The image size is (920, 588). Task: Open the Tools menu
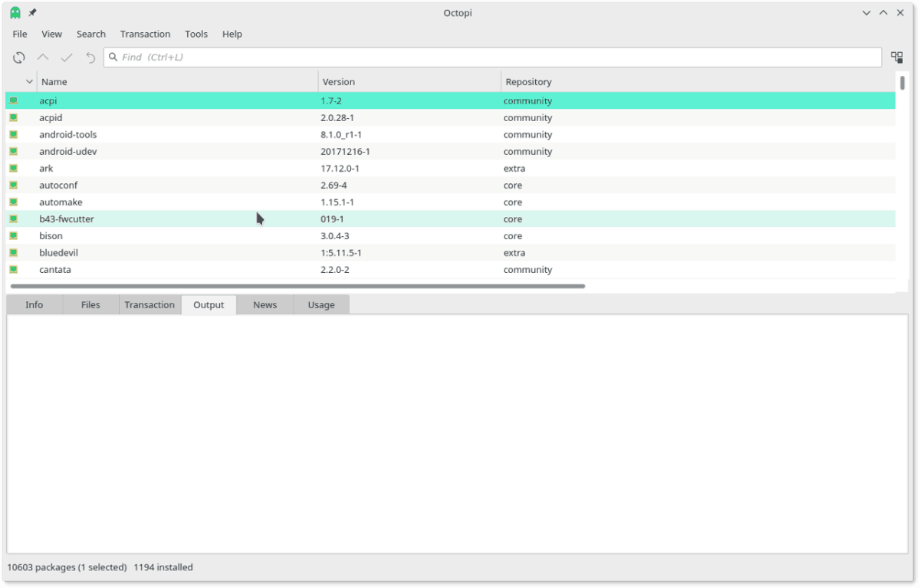click(x=196, y=34)
